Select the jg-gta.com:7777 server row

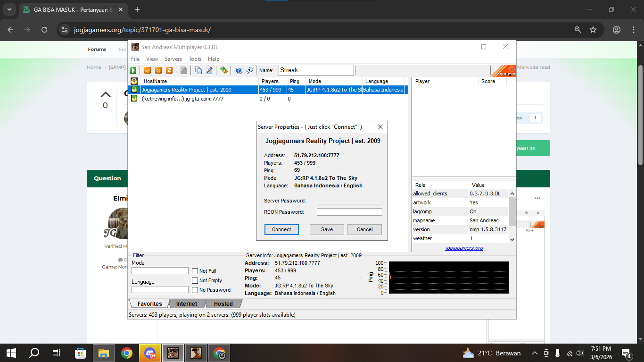[268, 99]
